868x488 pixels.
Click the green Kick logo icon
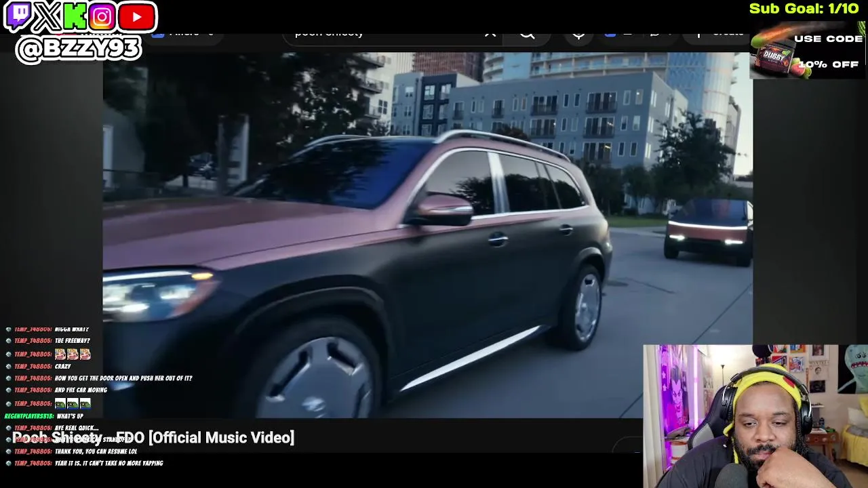click(x=75, y=16)
